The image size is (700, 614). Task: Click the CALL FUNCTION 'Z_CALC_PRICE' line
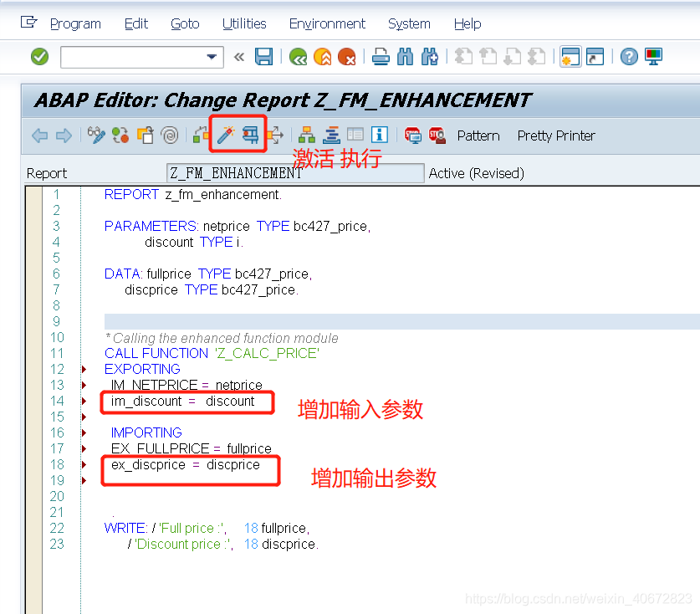tap(212, 353)
